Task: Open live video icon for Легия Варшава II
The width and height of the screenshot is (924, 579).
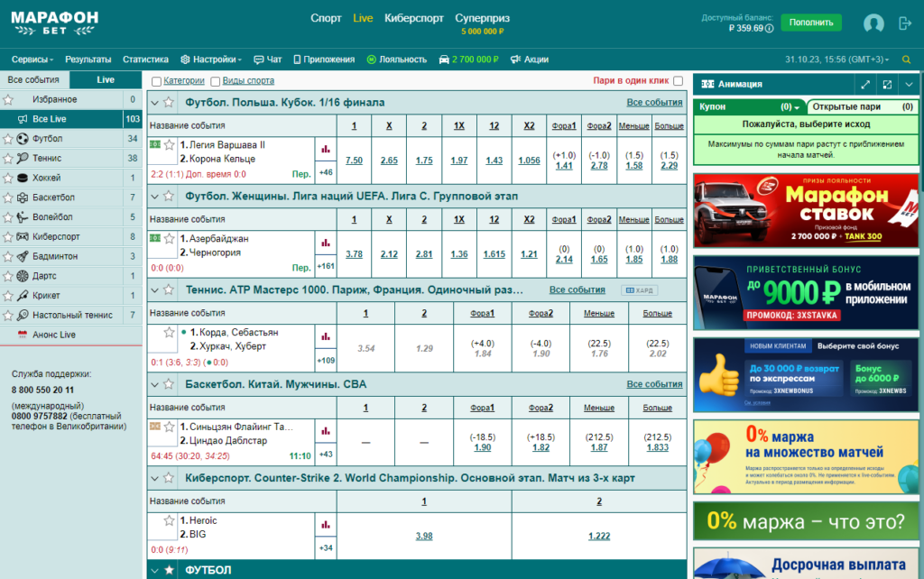Action: click(155, 144)
